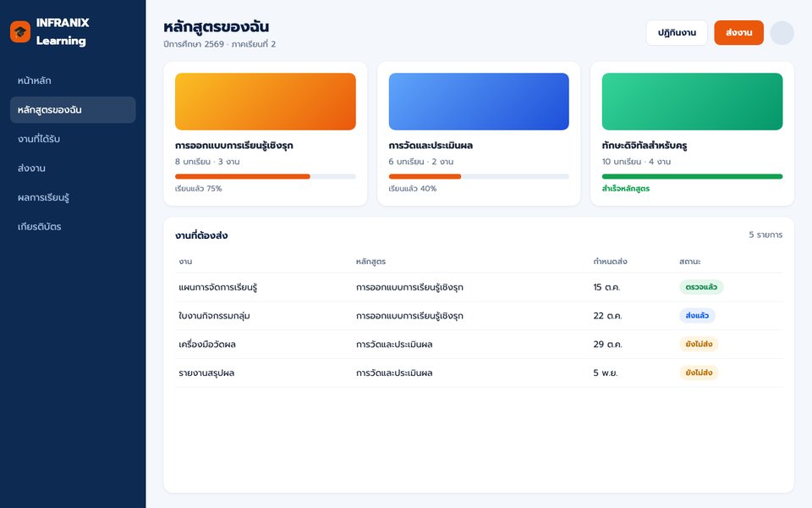Click the สำเร็จหลักสูตร label

pyautogui.click(x=626, y=189)
